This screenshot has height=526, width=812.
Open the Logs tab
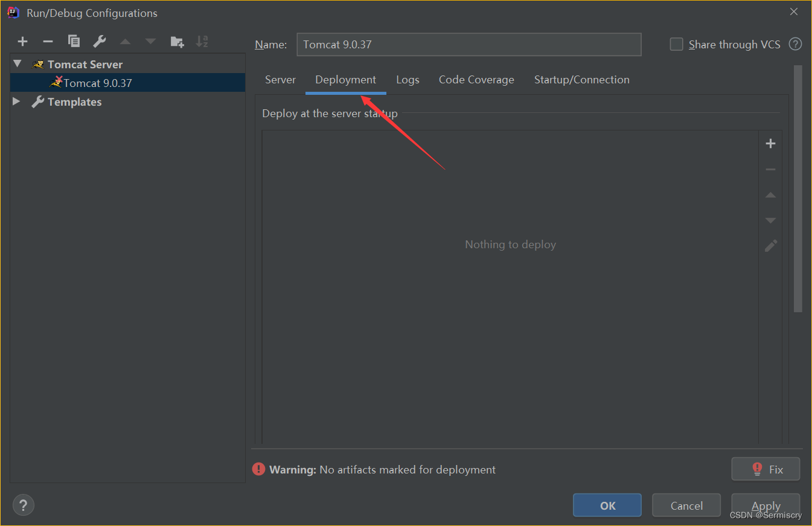408,80
